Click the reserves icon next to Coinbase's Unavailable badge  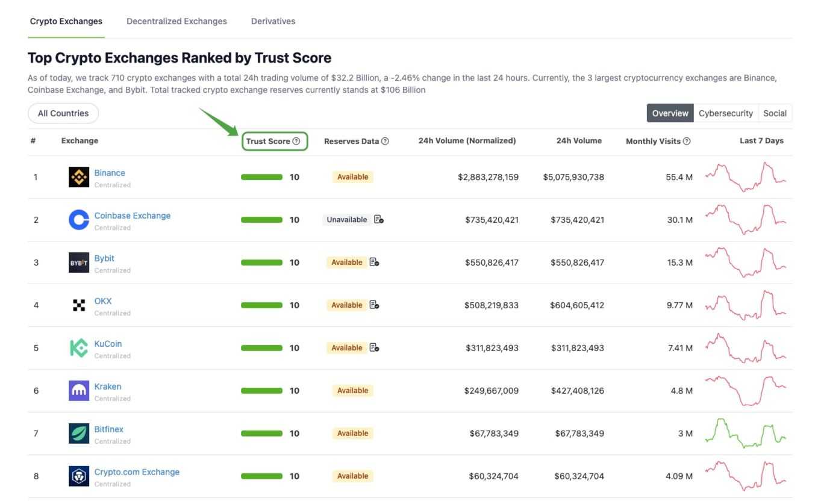[x=378, y=220]
